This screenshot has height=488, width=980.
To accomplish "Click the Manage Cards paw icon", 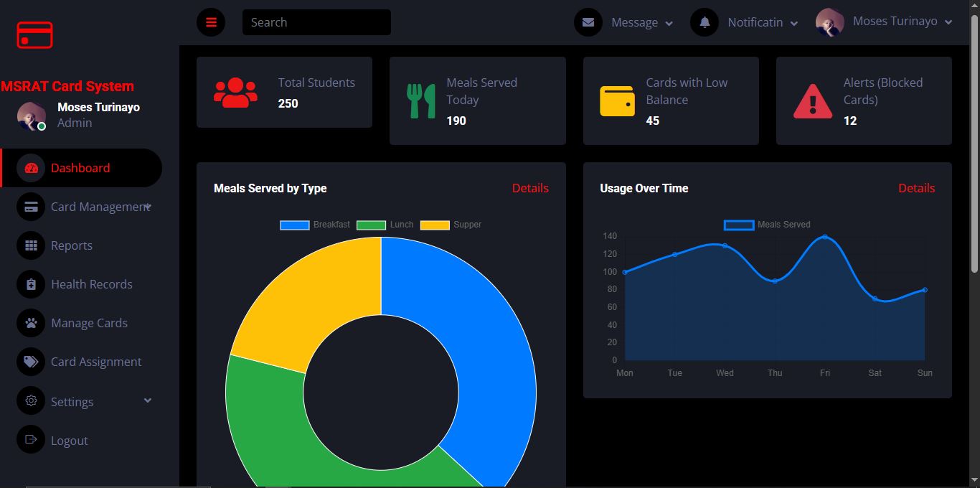I will (31, 323).
